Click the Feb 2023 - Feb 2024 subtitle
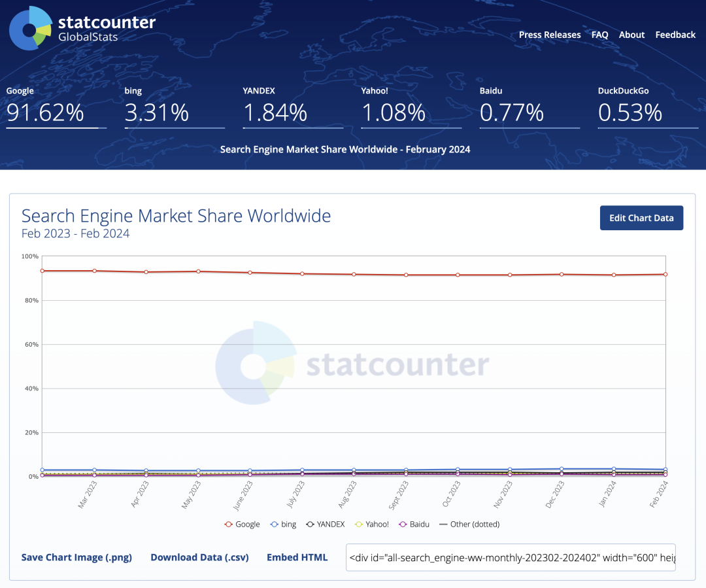The width and height of the screenshot is (706, 588). (x=75, y=233)
